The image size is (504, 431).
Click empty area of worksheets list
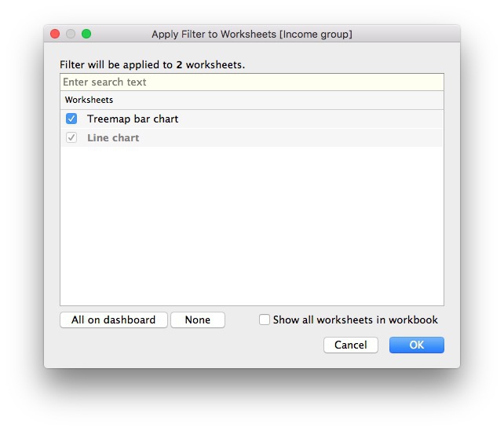click(x=251, y=228)
